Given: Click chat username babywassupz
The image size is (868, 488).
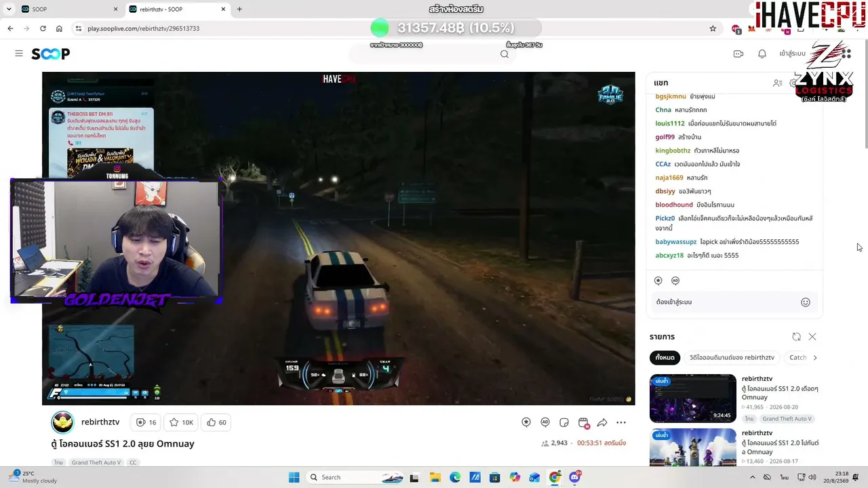Looking at the screenshot, I should click(676, 242).
